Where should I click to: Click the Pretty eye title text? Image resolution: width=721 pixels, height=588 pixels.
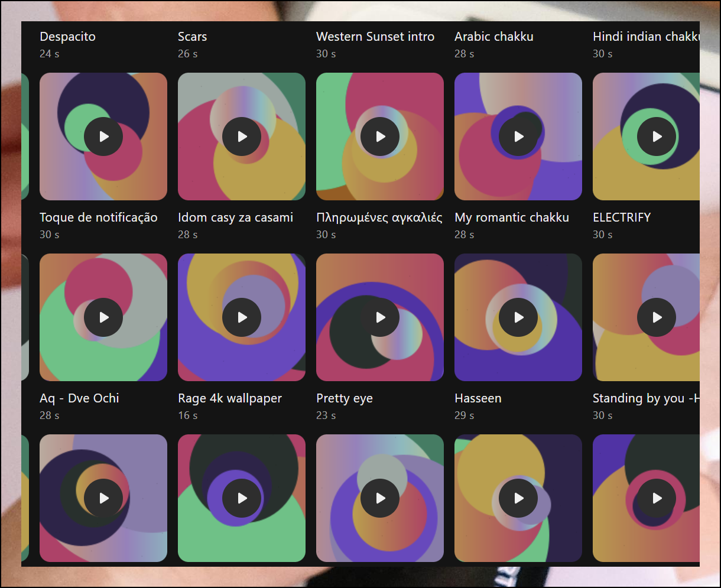[345, 398]
